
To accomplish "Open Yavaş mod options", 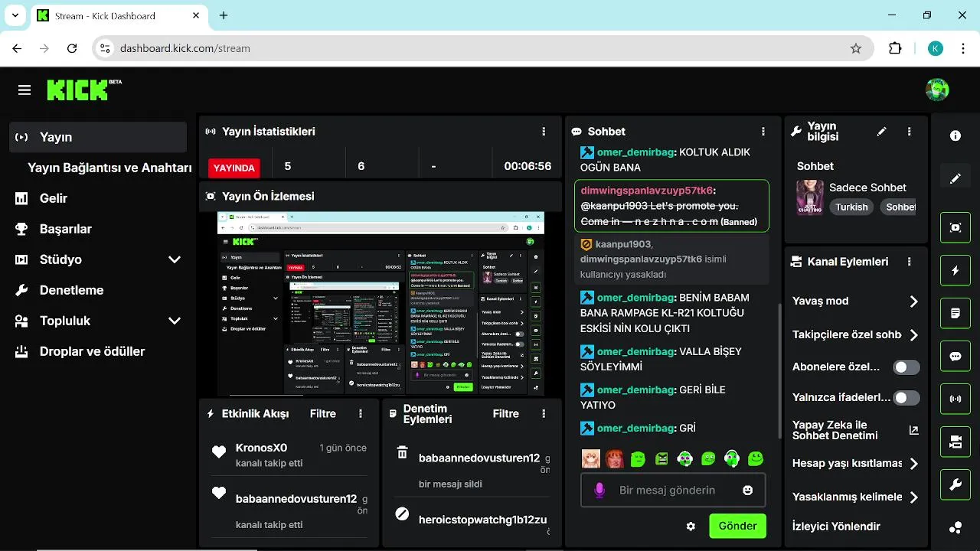I will tap(855, 302).
